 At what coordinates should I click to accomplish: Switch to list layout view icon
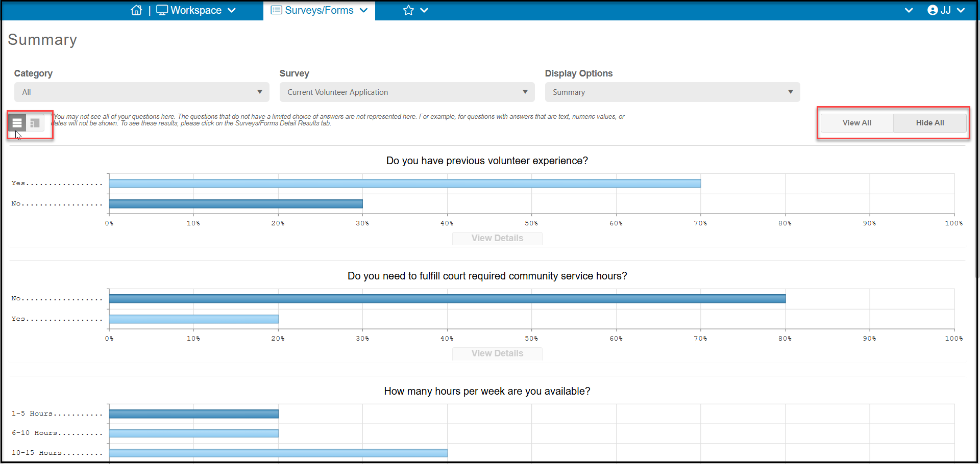click(x=17, y=123)
